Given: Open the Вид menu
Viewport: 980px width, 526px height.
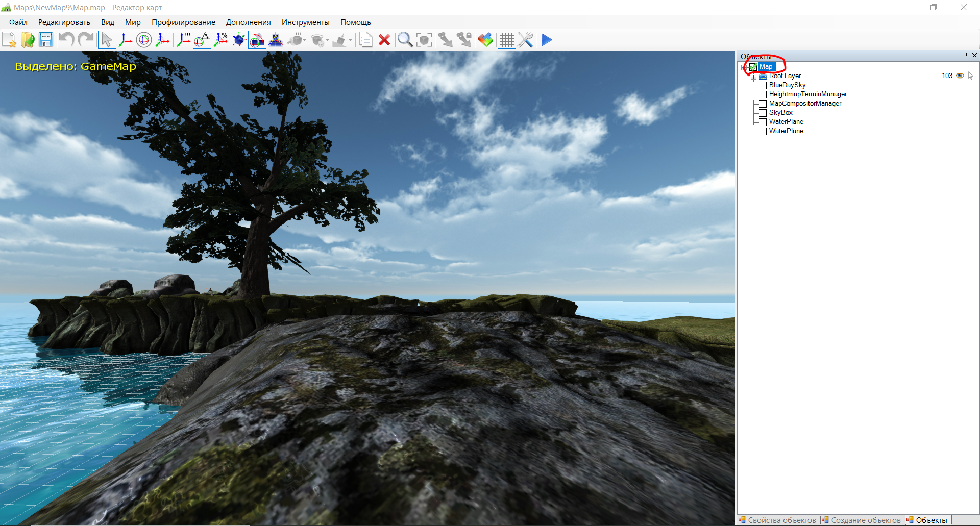Looking at the screenshot, I should [108, 22].
